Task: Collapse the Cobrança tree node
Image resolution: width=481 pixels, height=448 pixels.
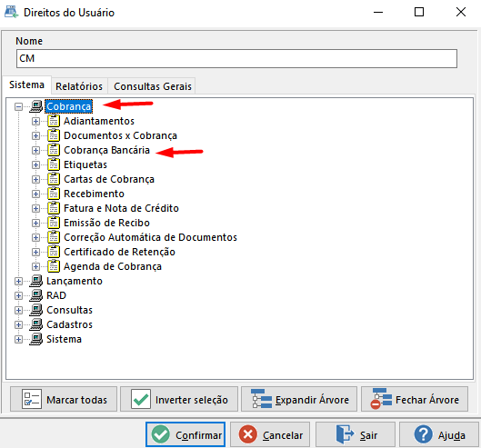Action: [x=18, y=106]
